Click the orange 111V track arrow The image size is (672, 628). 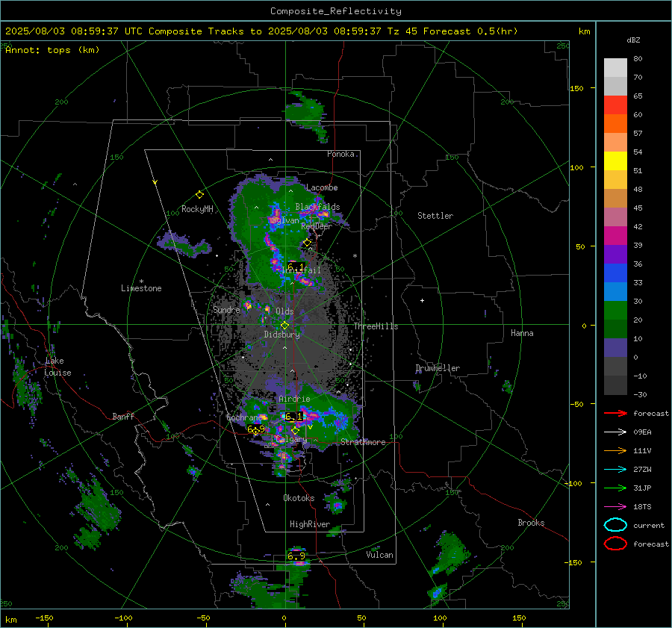pos(615,450)
